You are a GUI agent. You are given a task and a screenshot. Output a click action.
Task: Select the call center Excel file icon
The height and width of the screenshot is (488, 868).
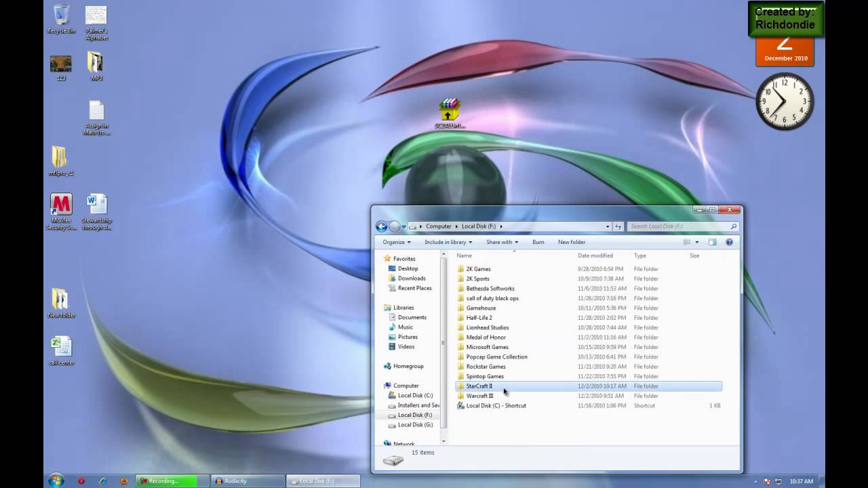[x=61, y=351]
